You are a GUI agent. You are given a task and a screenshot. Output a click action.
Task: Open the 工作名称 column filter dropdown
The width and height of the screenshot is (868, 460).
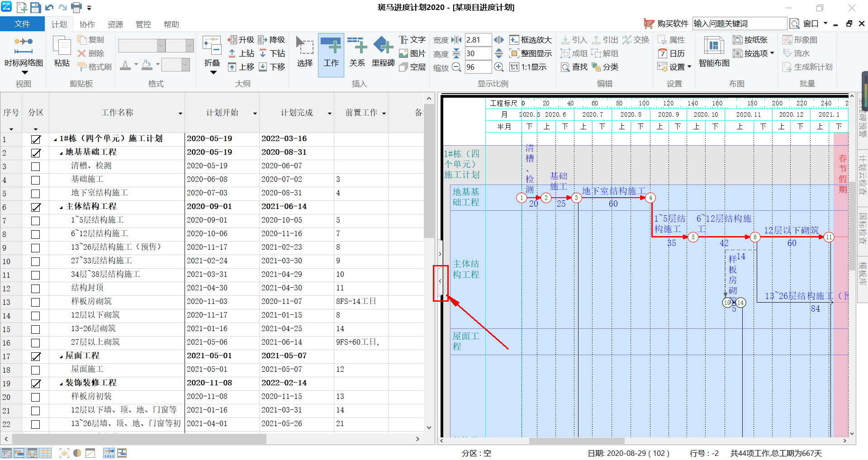[180, 114]
